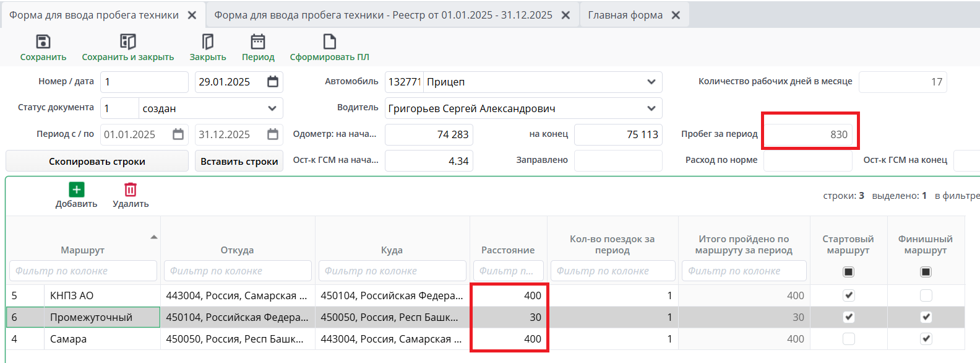Click the Сформировать ПЛ document icon
Screen dimensions: 980x363
tap(329, 42)
